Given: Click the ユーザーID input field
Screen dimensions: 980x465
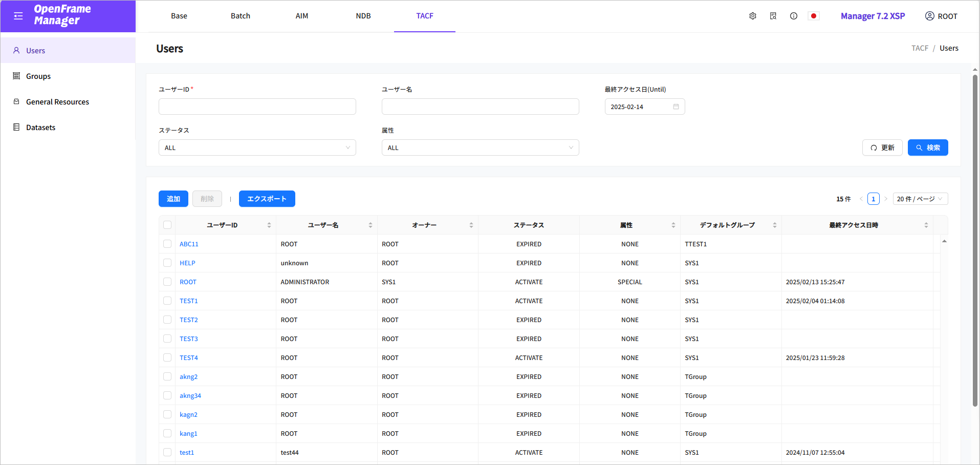Looking at the screenshot, I should point(257,107).
